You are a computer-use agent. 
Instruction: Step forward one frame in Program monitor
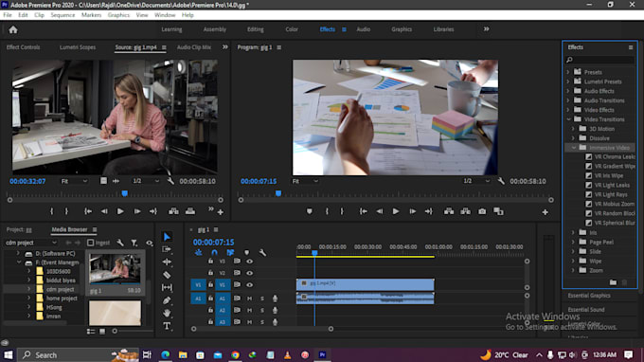412,211
